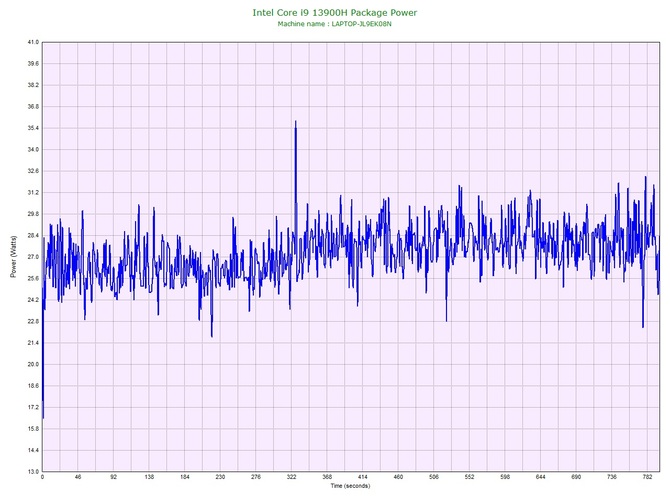Image resolution: width=670 pixels, height=503 pixels.
Task: Click the 782 x-axis tick label
Action: tap(647, 477)
